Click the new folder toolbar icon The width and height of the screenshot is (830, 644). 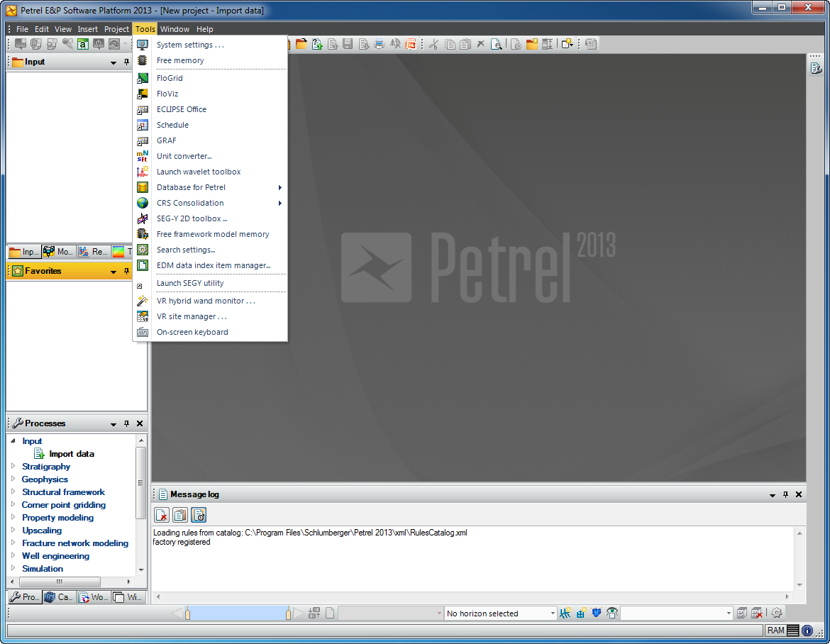click(531, 44)
